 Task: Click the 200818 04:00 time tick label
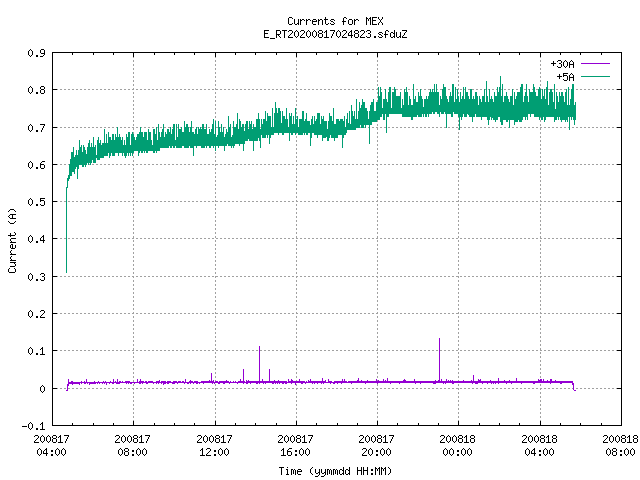540,445
